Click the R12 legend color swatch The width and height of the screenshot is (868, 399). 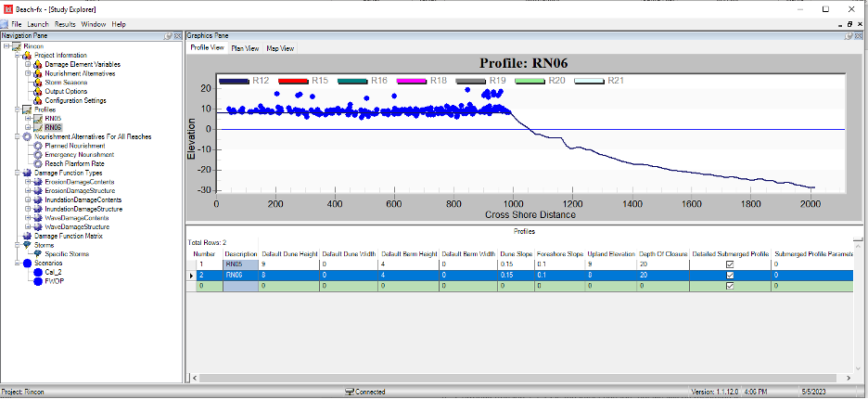[235, 82]
